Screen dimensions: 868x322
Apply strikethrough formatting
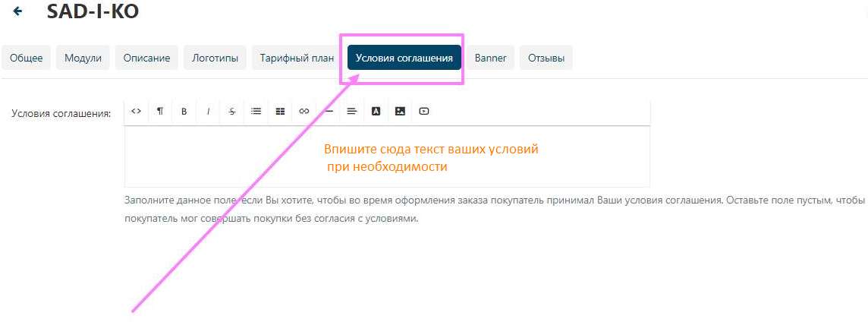point(232,112)
